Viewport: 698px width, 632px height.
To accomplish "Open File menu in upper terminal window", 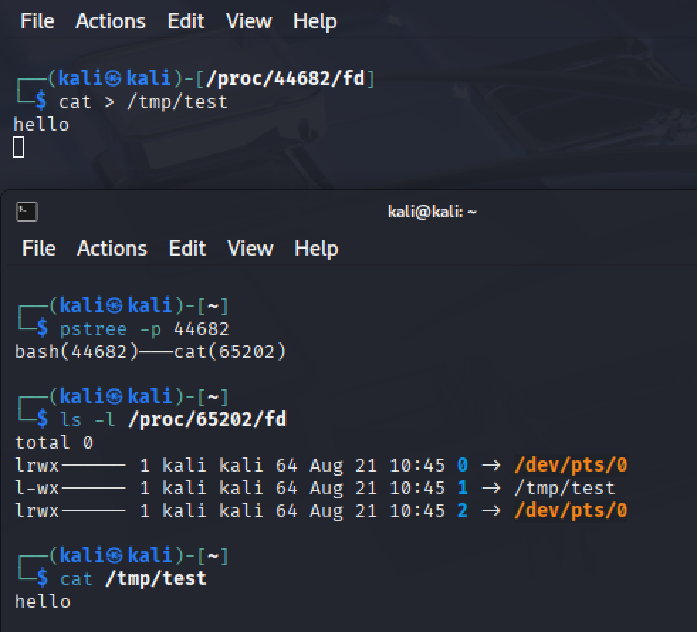I will tap(37, 21).
